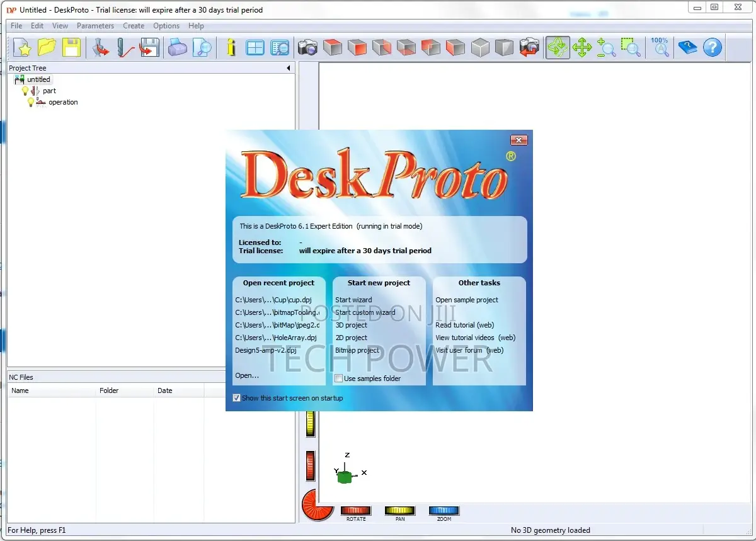This screenshot has width=756, height=541.
Task: Select 'untitled' root in Project Tree
Action: 38,79
